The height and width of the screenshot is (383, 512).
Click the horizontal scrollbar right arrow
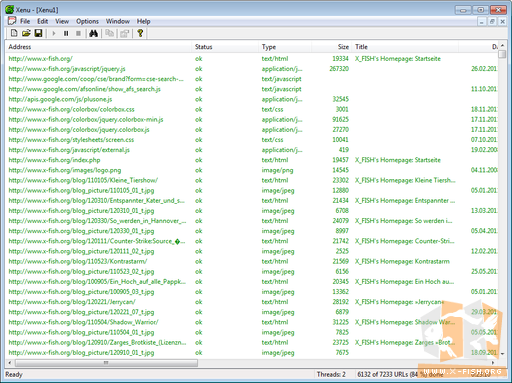pyautogui.click(x=493, y=362)
